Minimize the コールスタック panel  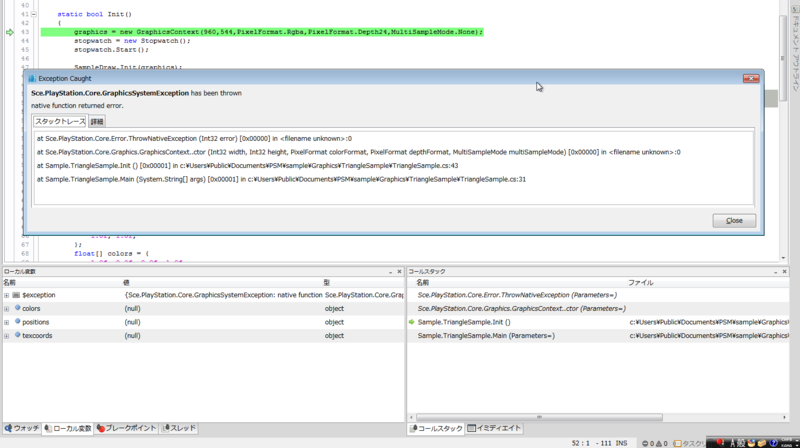coord(775,272)
